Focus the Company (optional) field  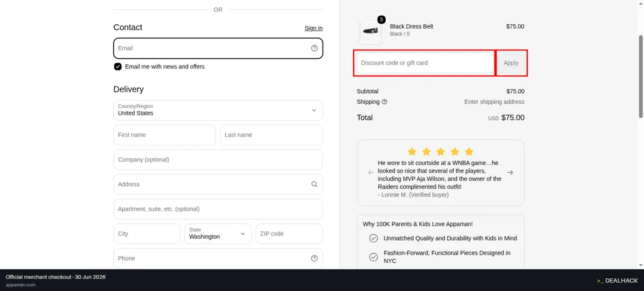point(218,160)
